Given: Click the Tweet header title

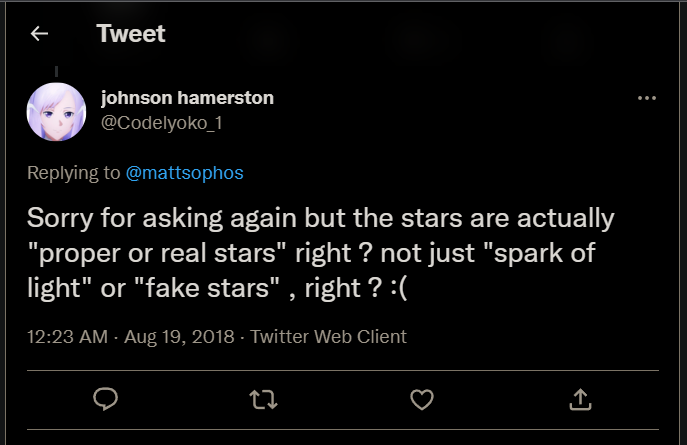Looking at the screenshot, I should tap(131, 33).
